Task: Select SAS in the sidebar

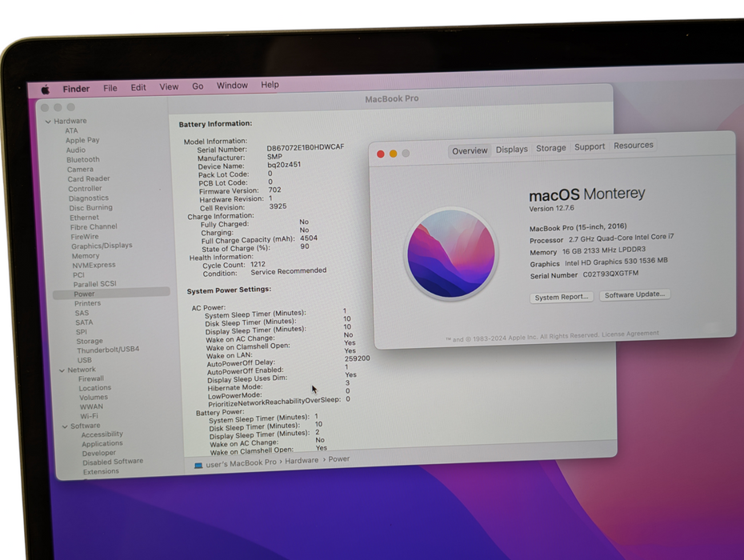Action: (82, 314)
